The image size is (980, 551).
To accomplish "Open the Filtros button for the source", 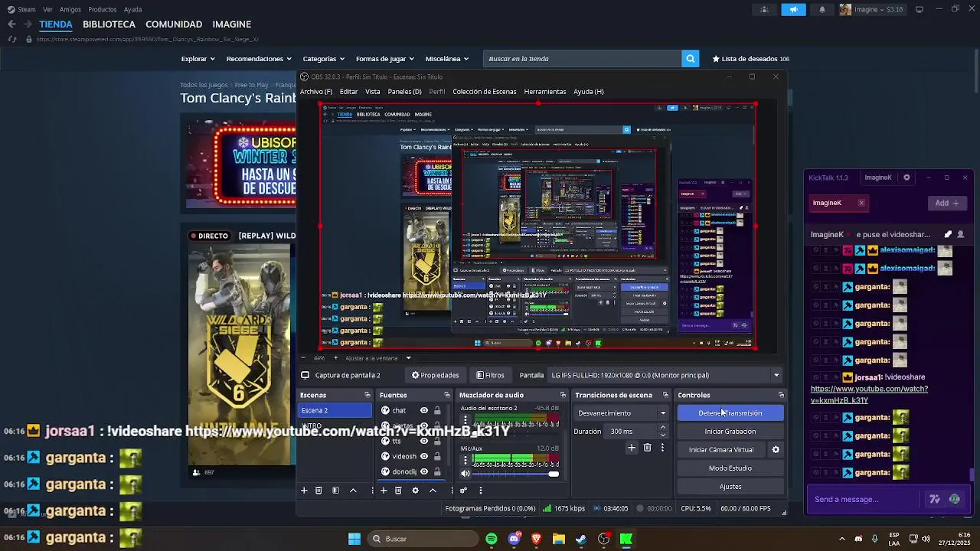I will pos(490,375).
